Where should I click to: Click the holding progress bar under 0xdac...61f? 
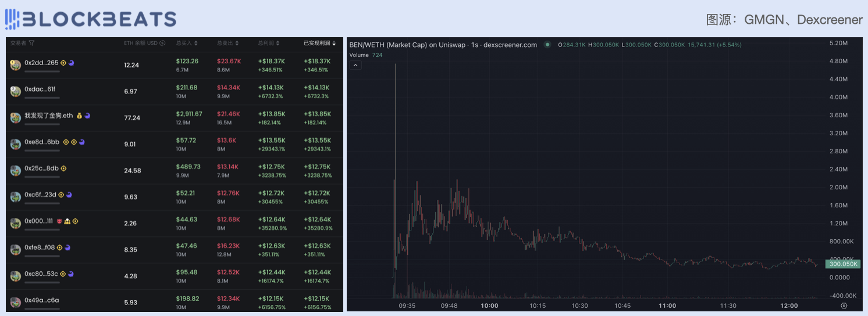tap(42, 98)
